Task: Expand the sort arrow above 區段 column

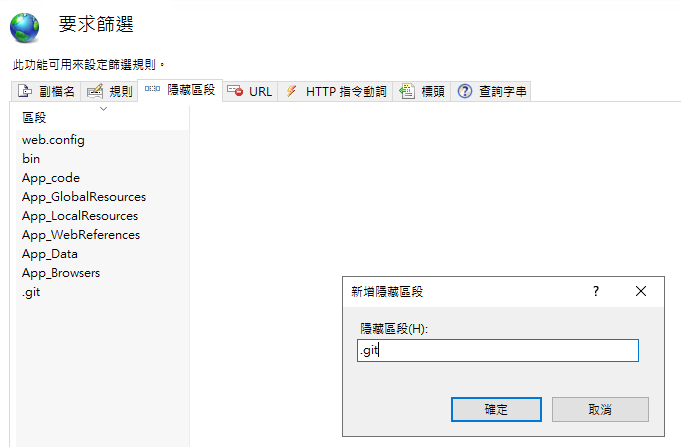Action: [103, 108]
